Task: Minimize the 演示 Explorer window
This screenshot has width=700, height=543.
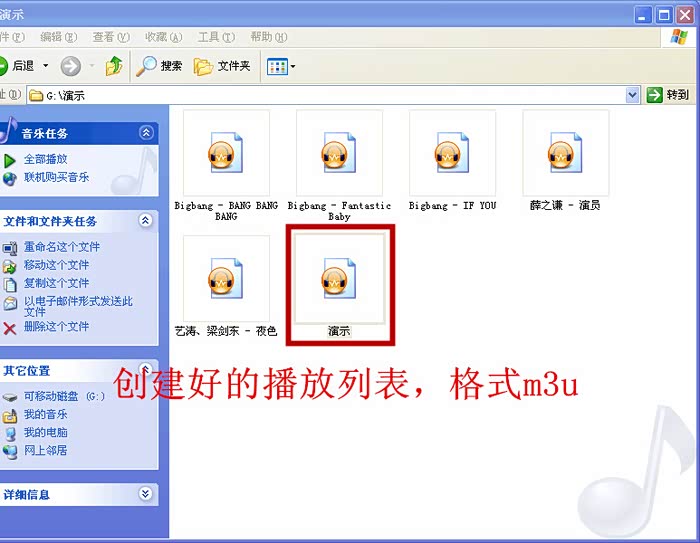Action: pos(643,16)
